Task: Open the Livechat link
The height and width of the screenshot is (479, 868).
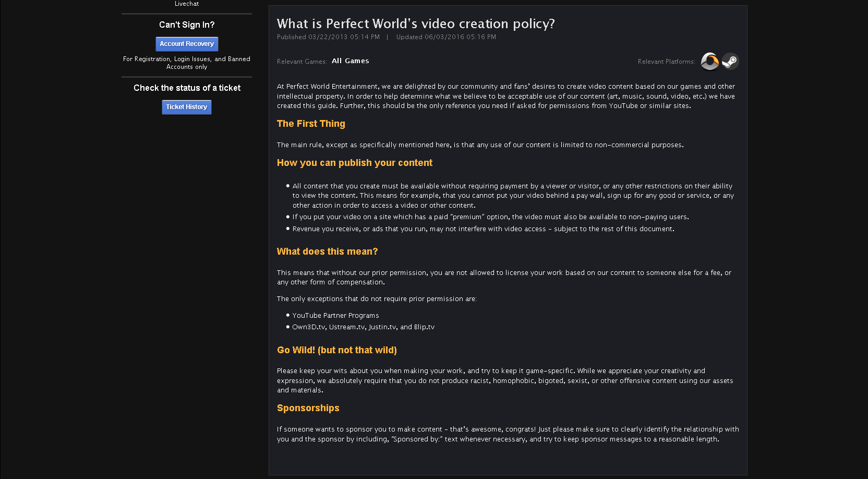Action: coord(187,4)
